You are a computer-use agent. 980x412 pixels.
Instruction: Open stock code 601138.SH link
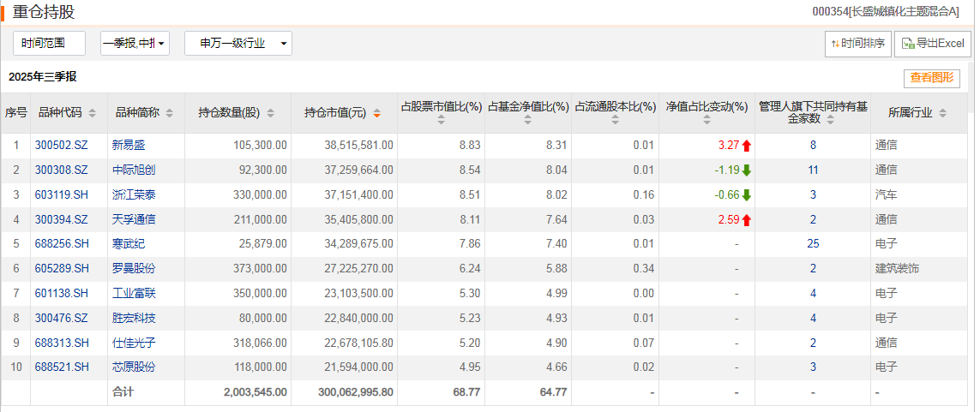(61, 294)
